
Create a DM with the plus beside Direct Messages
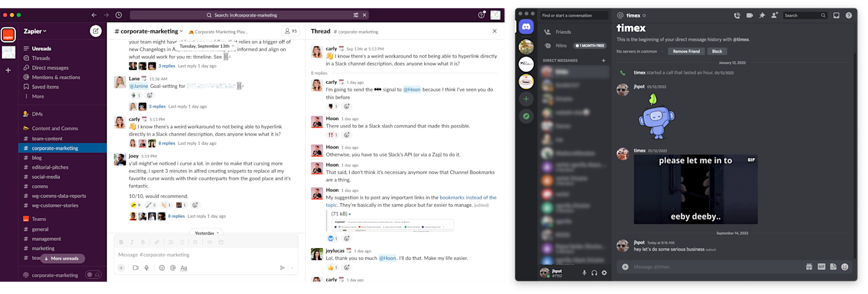pyautogui.click(x=603, y=61)
